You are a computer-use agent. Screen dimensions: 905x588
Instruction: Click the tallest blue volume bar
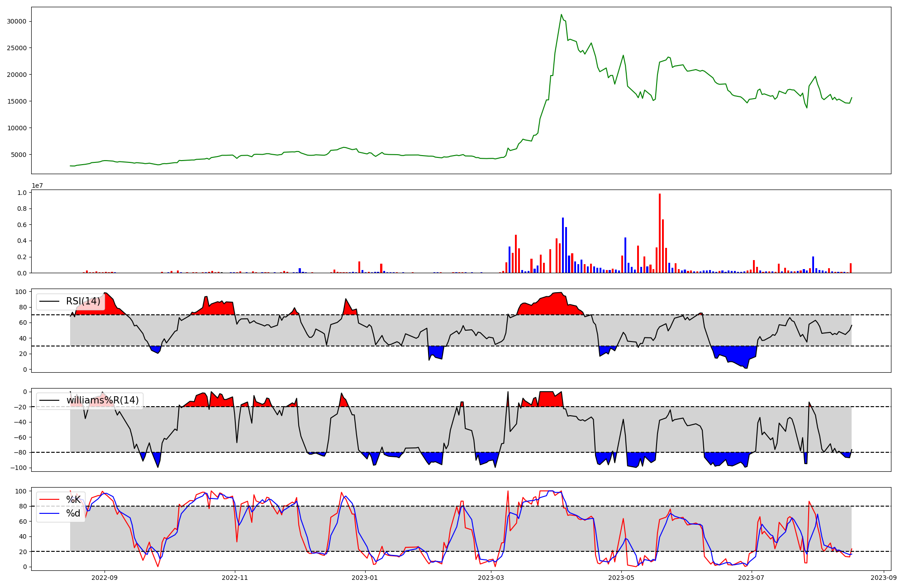pyautogui.click(x=563, y=245)
